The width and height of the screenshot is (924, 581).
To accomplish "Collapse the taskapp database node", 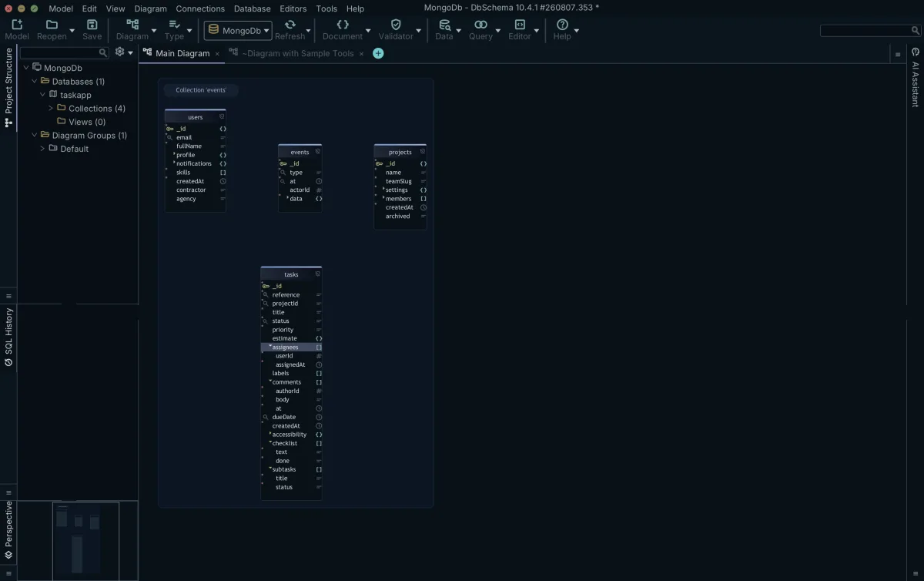I will pos(42,95).
